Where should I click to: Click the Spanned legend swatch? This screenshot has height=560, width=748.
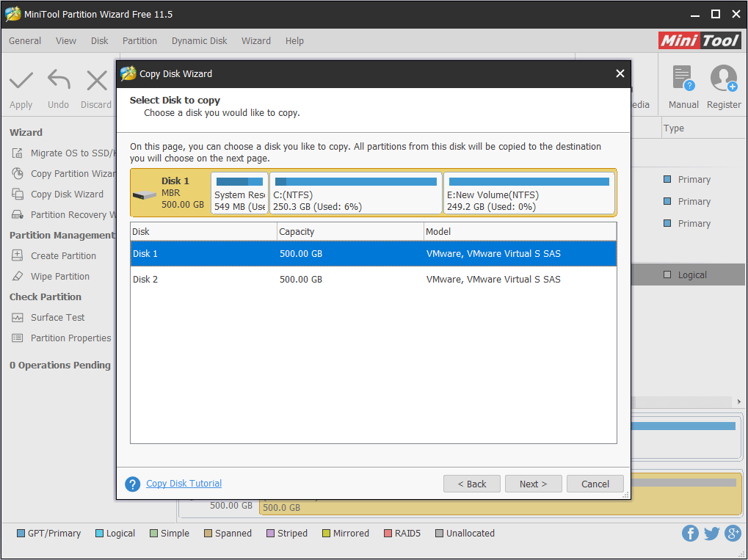(208, 534)
